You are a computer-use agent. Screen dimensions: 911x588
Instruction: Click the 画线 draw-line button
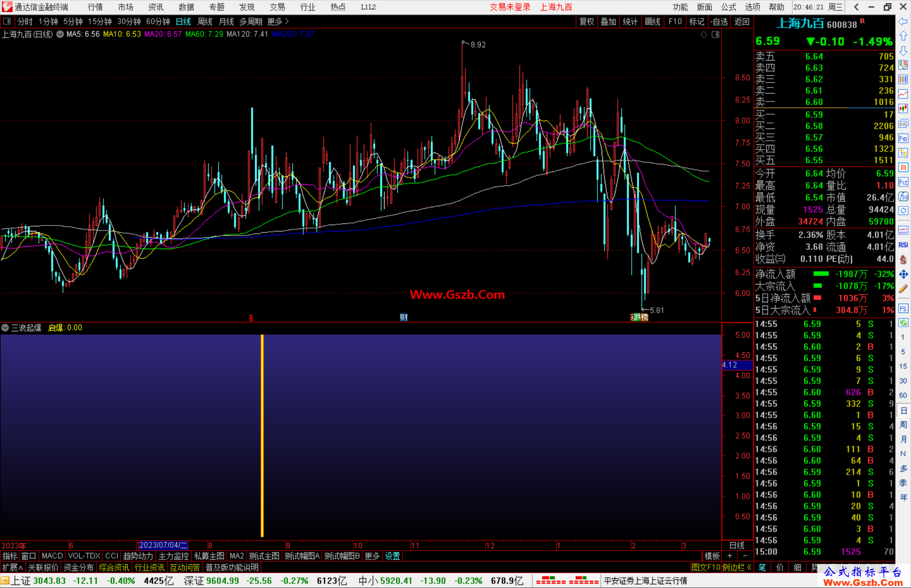pyautogui.click(x=652, y=21)
